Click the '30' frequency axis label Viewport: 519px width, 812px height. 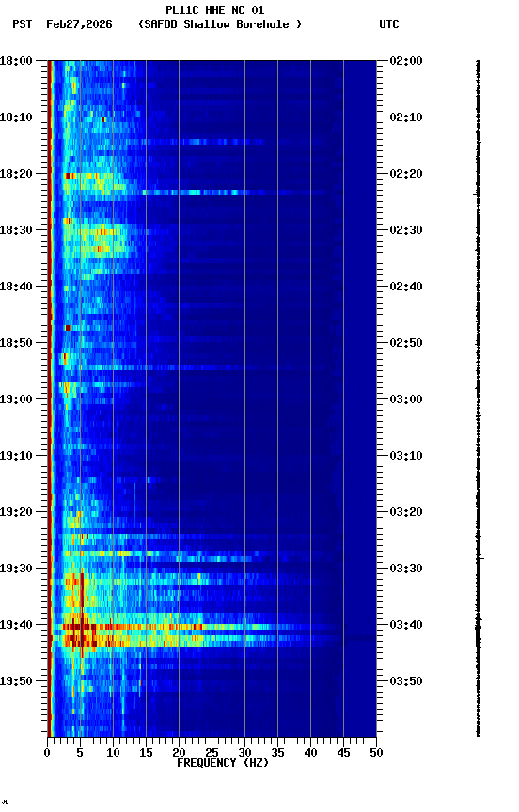(x=244, y=753)
